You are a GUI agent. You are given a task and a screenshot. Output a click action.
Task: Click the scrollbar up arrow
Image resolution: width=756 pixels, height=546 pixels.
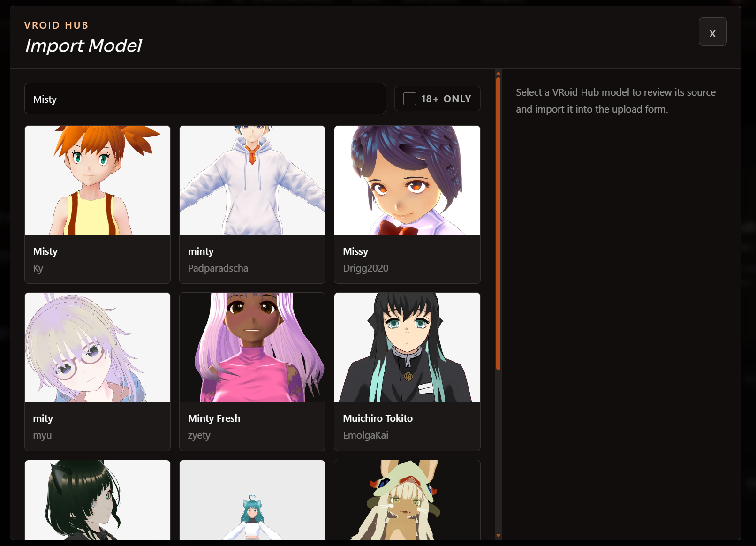click(498, 73)
